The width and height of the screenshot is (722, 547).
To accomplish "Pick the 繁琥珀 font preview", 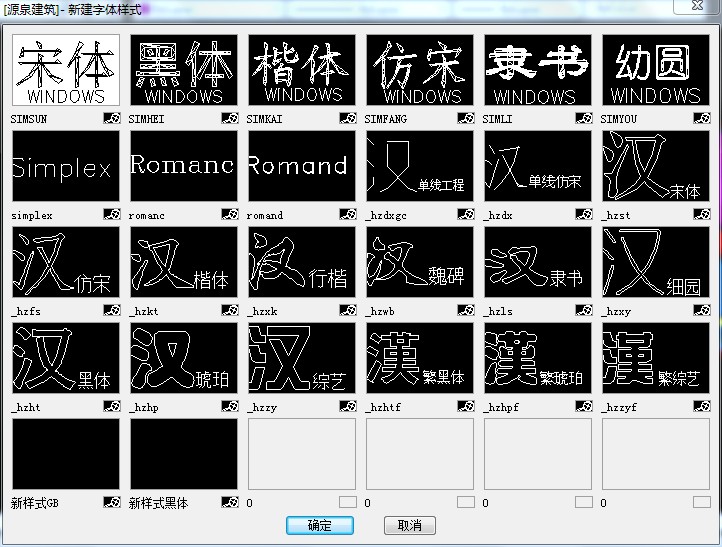I will (x=538, y=358).
